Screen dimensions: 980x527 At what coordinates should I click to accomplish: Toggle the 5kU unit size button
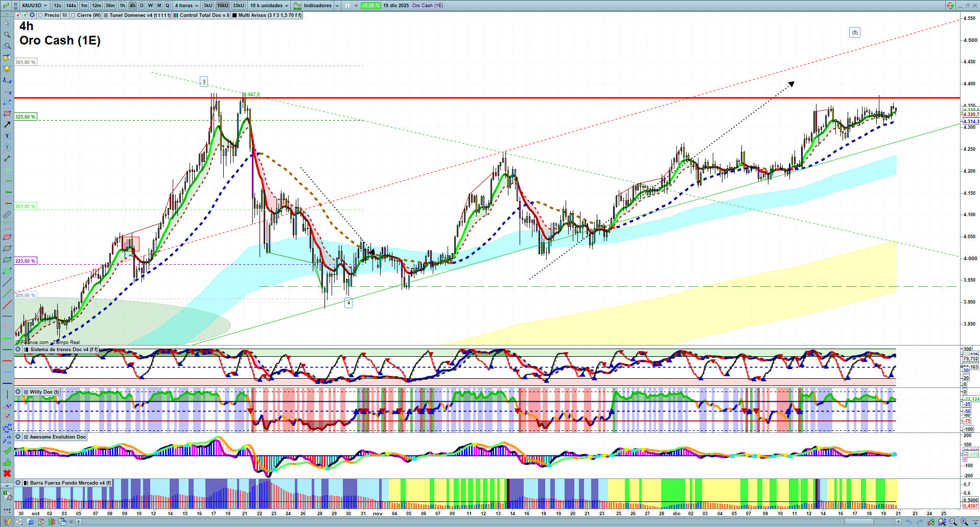tap(208, 6)
